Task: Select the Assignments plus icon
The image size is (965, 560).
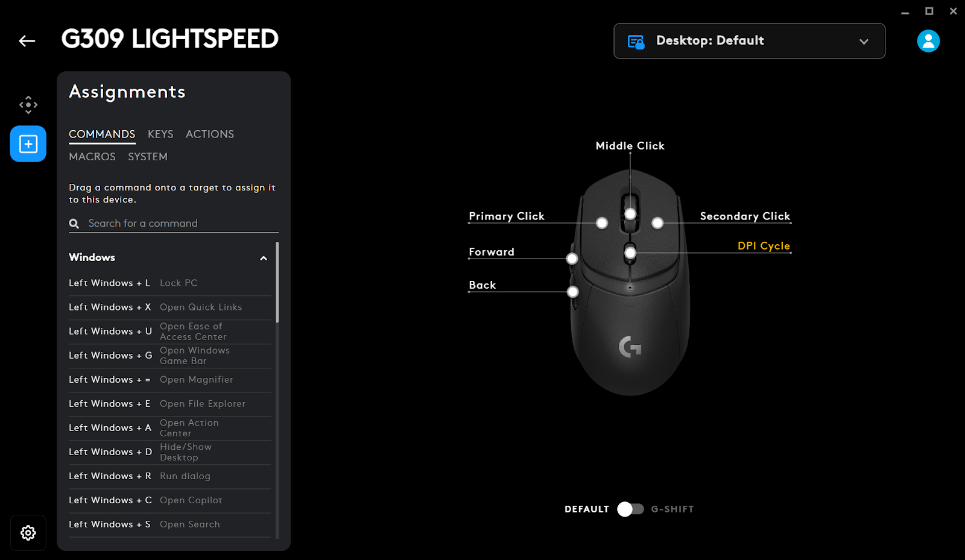Action: (28, 144)
